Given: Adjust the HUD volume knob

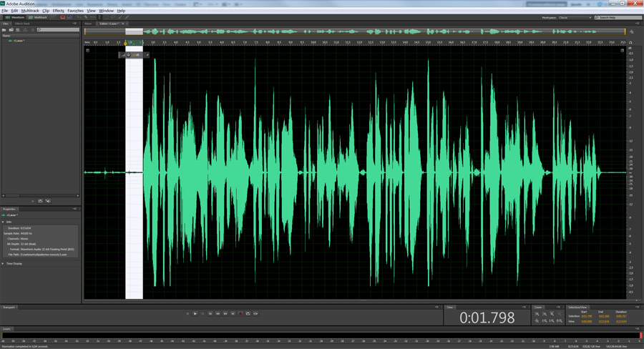Looking at the screenshot, I should coord(128,54).
